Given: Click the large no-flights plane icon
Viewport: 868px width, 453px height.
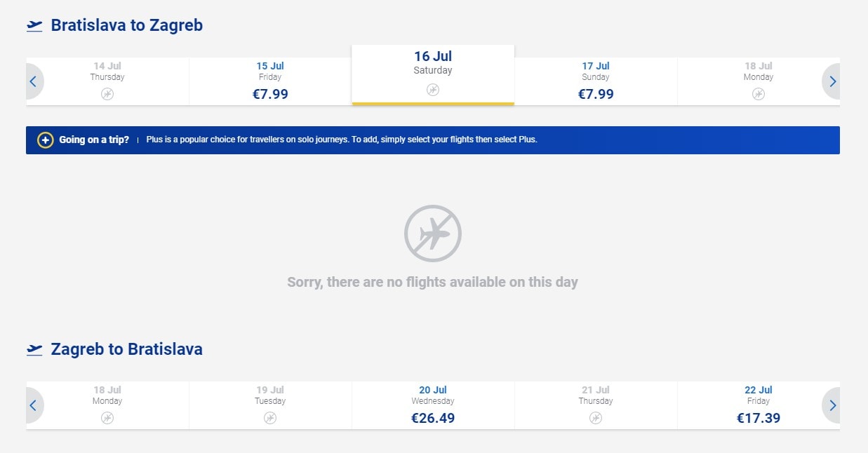Looking at the screenshot, I should point(432,234).
